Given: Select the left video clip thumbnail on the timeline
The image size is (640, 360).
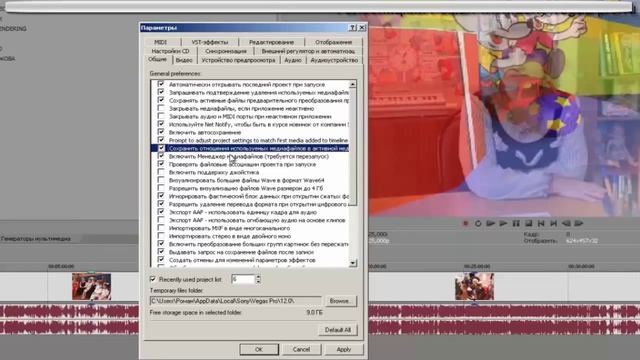Looking at the screenshot, I should 91,287.
